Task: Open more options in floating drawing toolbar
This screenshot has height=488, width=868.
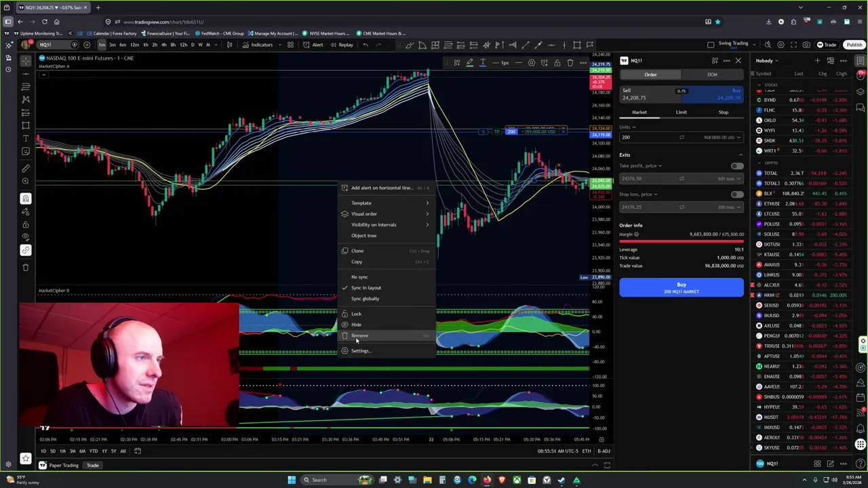Action: tap(583, 63)
